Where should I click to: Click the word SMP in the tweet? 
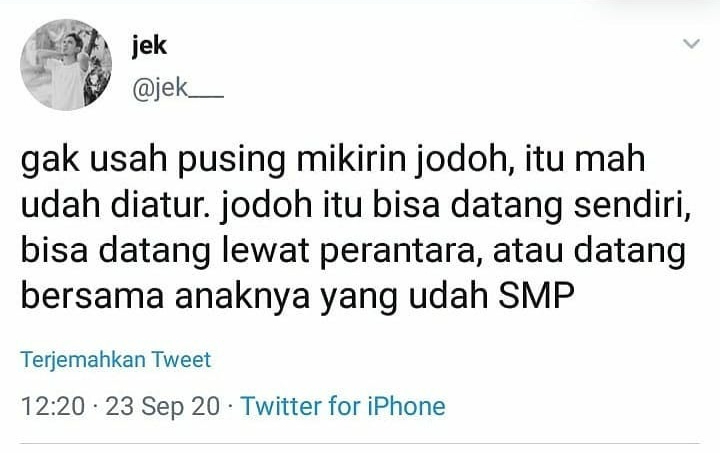click(x=536, y=295)
